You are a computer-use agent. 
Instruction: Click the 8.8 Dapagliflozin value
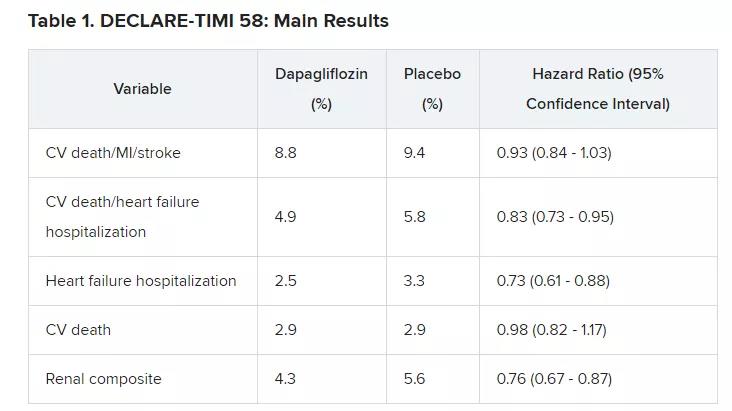coord(286,153)
